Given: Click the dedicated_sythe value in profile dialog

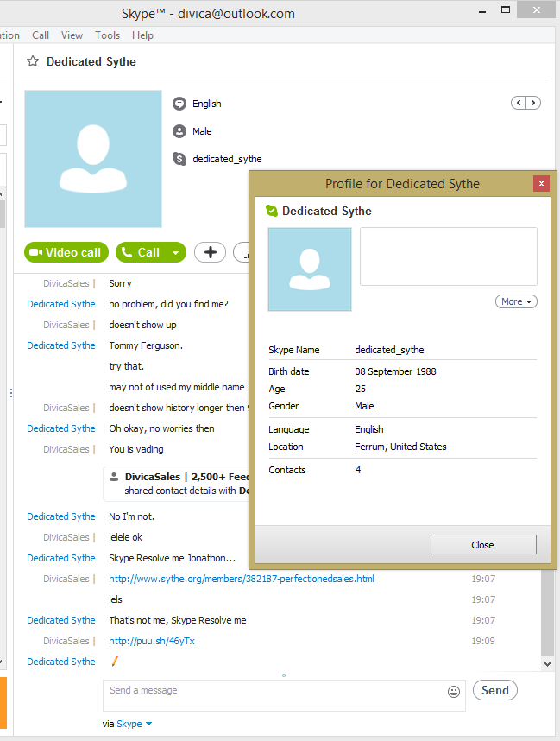Looking at the screenshot, I should [389, 350].
